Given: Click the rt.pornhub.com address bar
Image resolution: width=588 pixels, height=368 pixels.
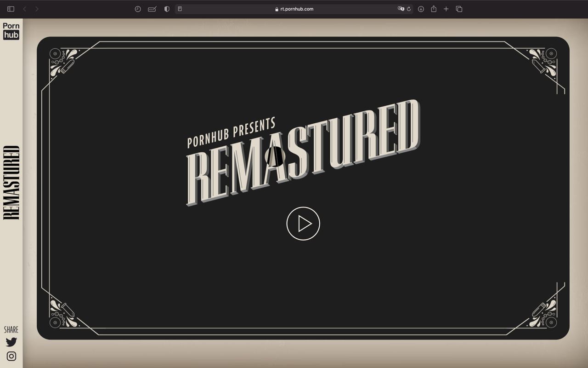Looking at the screenshot, I should click(294, 9).
